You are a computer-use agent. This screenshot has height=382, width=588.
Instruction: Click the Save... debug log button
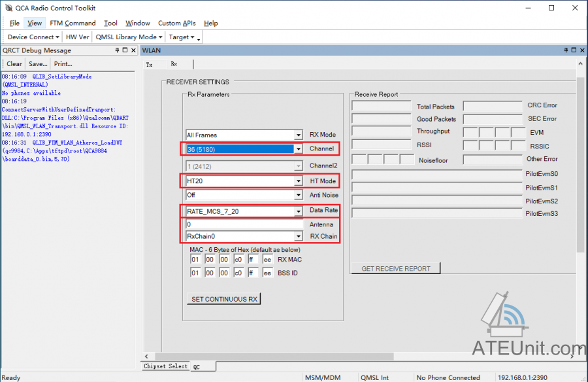point(38,64)
